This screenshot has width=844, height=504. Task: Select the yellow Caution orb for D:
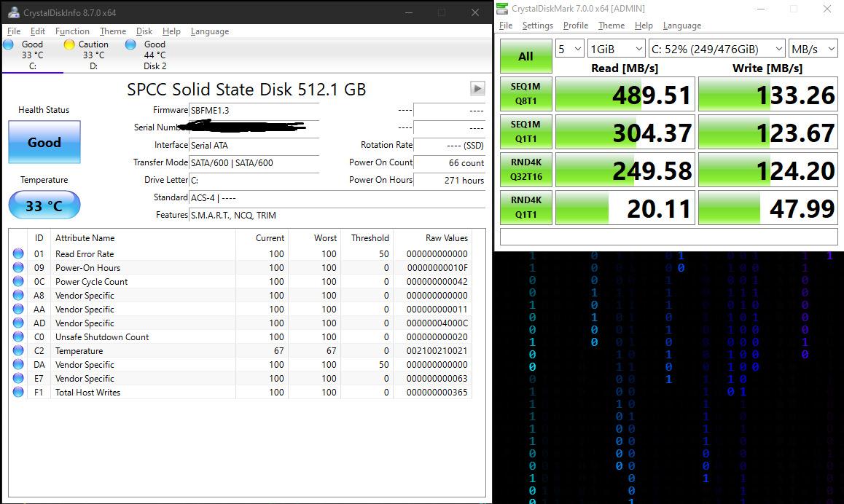pos(69,44)
